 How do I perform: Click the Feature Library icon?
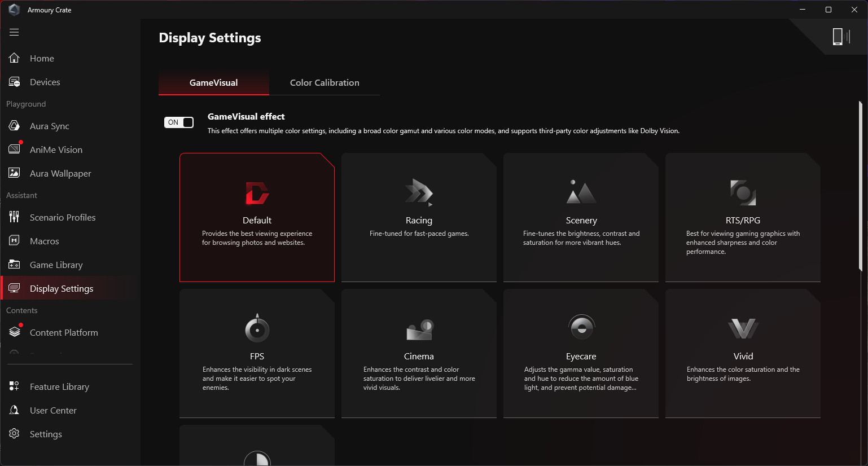pos(14,386)
